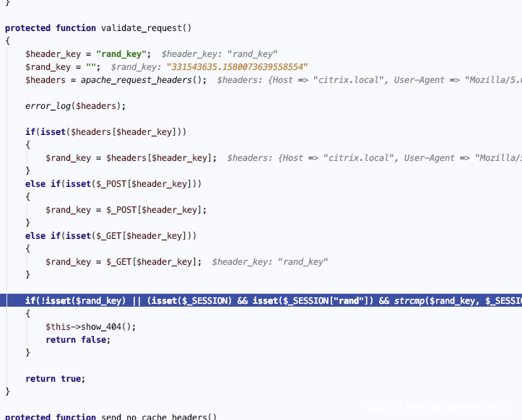Click the return true statement

[55, 379]
